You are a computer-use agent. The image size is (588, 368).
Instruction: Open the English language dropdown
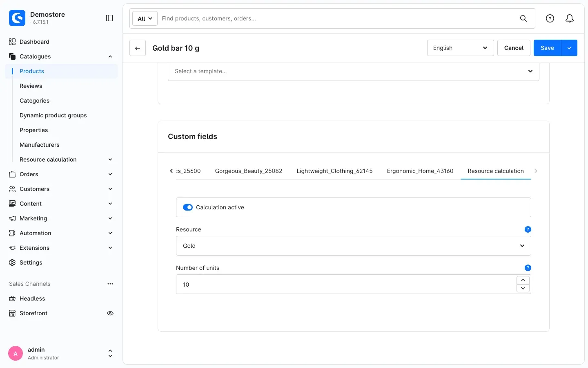[460, 48]
